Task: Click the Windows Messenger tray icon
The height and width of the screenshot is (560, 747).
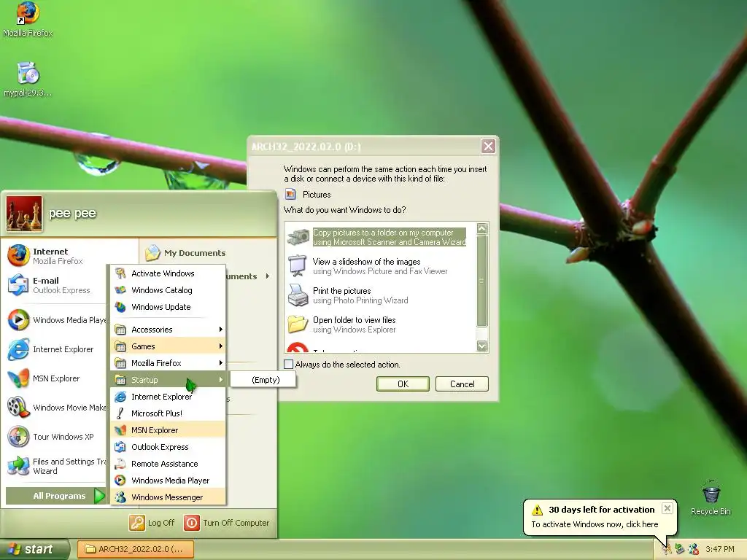Action: (693, 549)
